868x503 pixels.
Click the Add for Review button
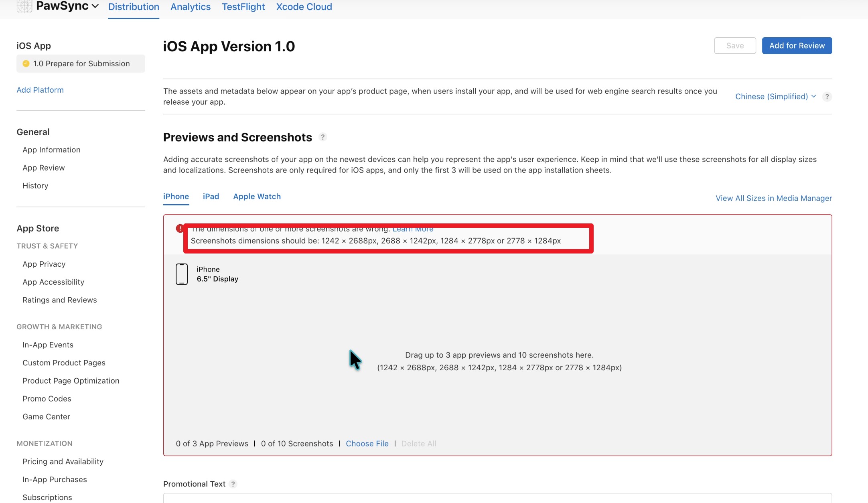797,46
